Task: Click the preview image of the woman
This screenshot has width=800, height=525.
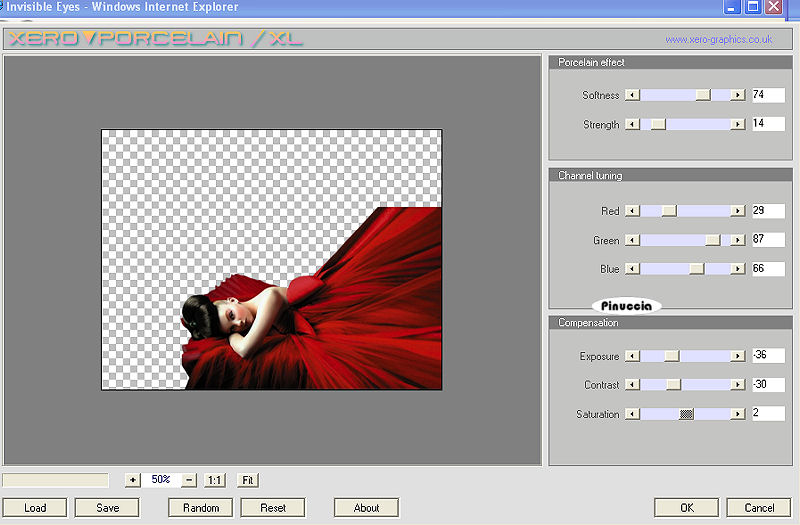Action: (271, 260)
